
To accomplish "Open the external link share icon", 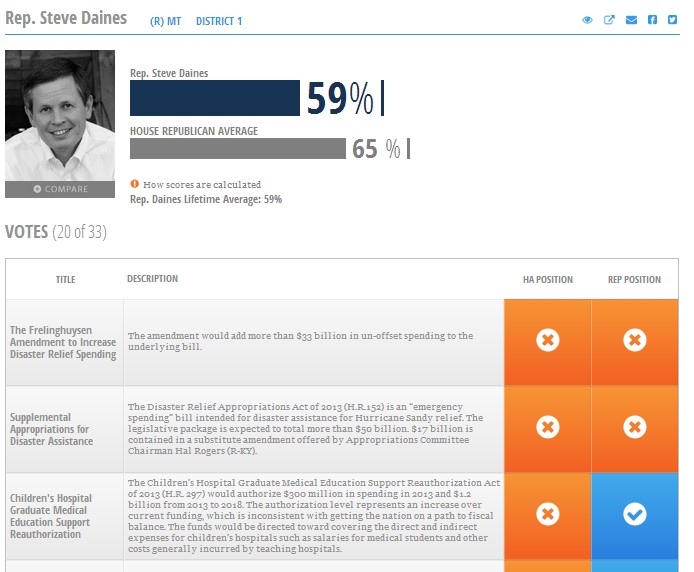I will pyautogui.click(x=609, y=20).
